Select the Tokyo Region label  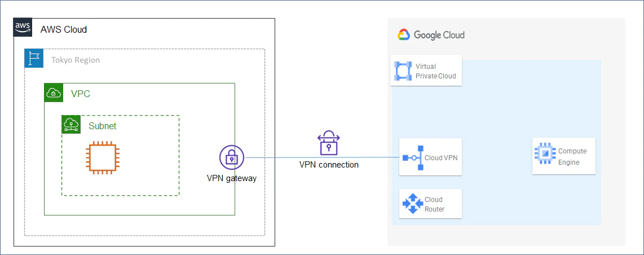pyautogui.click(x=75, y=60)
